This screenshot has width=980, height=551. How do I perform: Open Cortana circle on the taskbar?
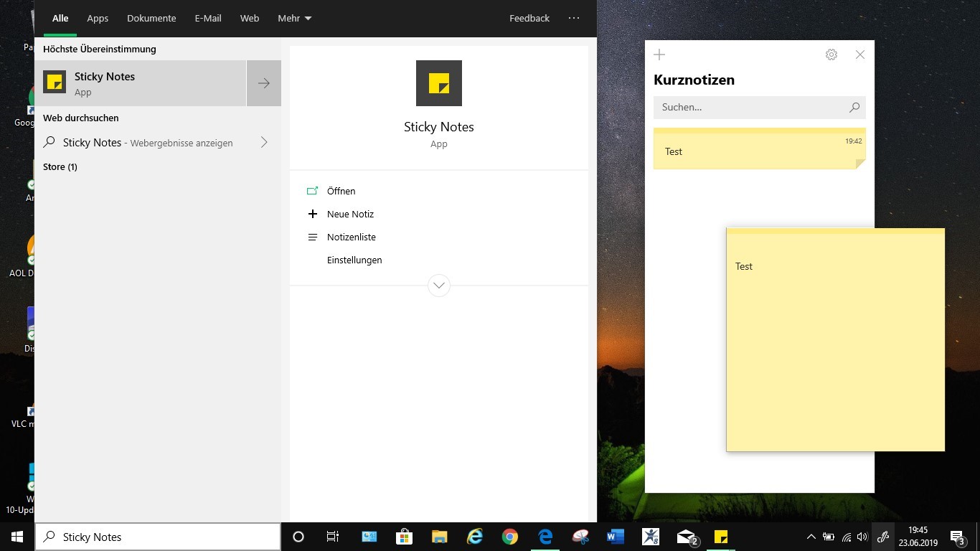point(298,537)
